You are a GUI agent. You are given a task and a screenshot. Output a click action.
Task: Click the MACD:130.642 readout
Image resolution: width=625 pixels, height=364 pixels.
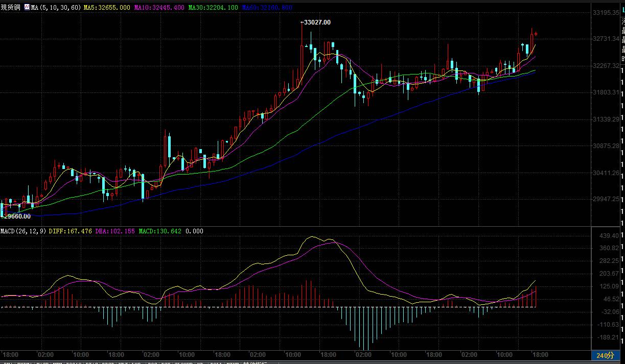160,231
